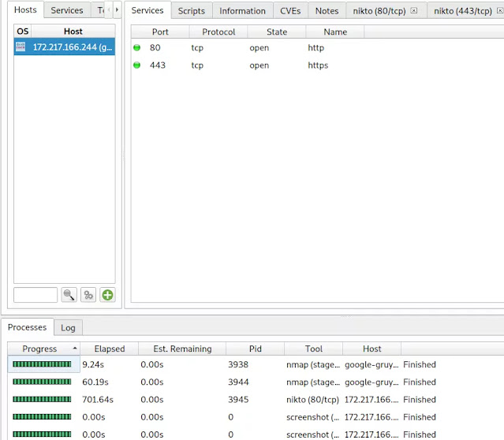Image resolution: width=504 pixels, height=440 pixels.
Task: Click the OS icon of host 172.217.166.244
Action: click(21, 47)
